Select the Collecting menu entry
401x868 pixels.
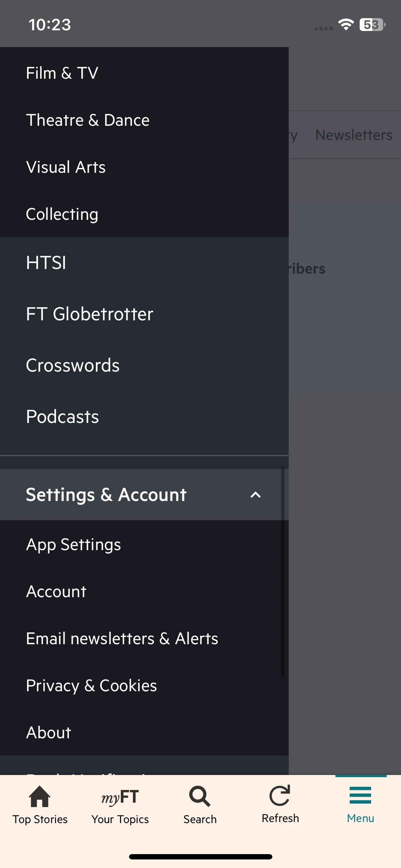(144, 214)
